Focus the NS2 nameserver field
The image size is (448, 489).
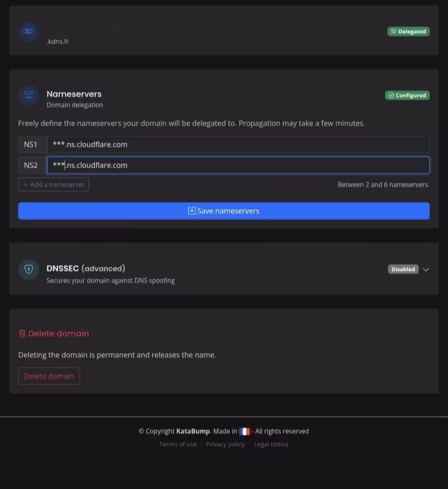238,165
